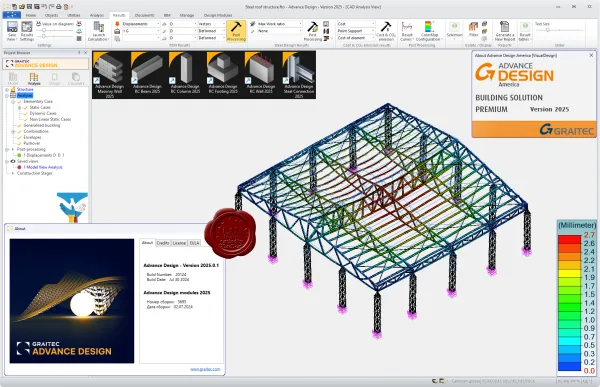The width and height of the screenshot is (600, 387).
Task: Toggle Value on diagrams option
Action: (x=54, y=24)
